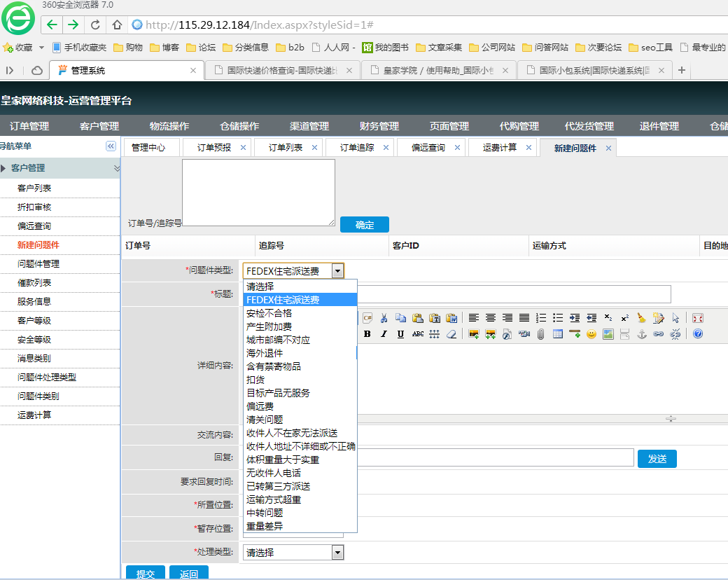Insert hyperlink chain icon
The height and width of the screenshot is (580, 728).
click(659, 333)
